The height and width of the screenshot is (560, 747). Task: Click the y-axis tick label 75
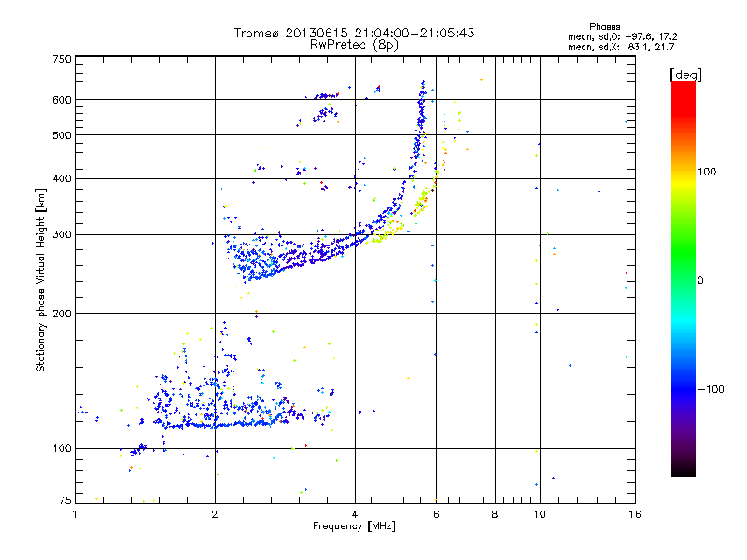click(65, 500)
